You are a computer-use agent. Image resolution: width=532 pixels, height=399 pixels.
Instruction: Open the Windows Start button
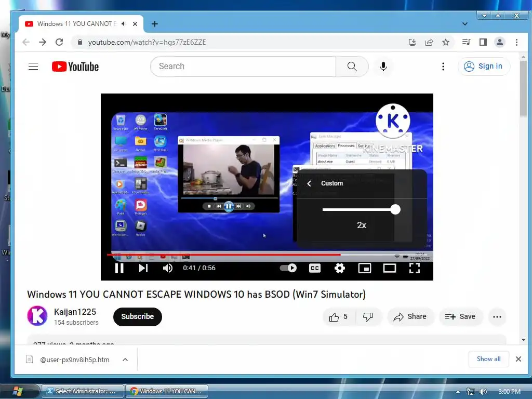[17, 391]
